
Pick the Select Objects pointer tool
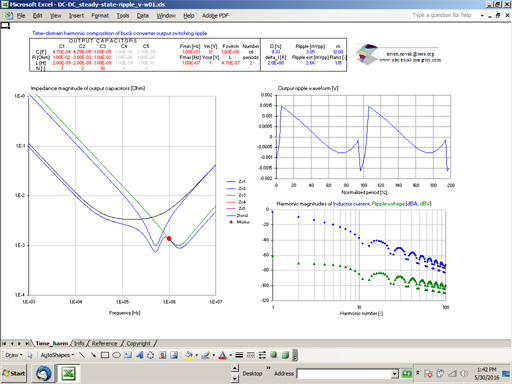pyautogui.click(x=30, y=355)
